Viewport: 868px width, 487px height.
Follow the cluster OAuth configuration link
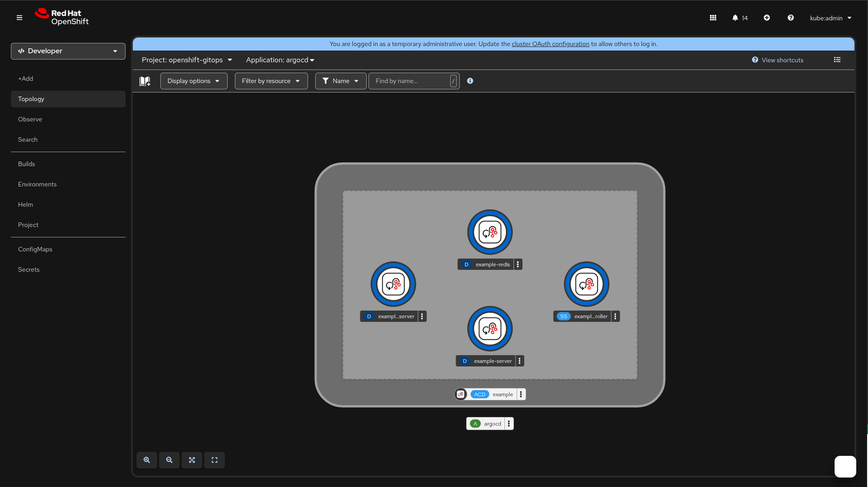[x=551, y=44]
